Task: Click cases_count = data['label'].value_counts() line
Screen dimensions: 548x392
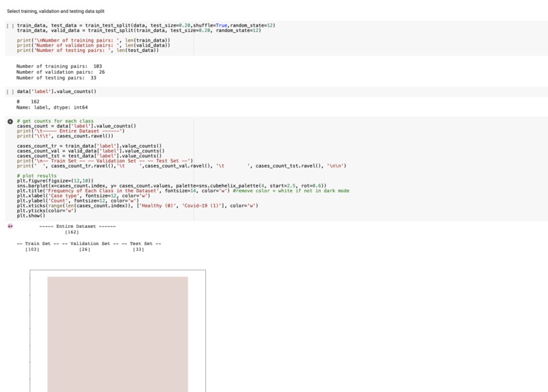Action: point(76,126)
